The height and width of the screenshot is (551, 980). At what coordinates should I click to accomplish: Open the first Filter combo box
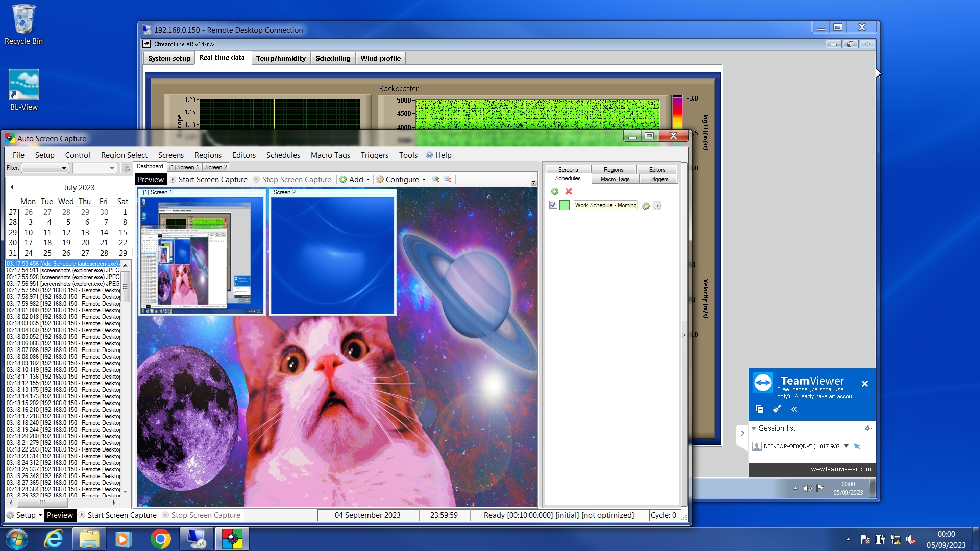(45, 168)
